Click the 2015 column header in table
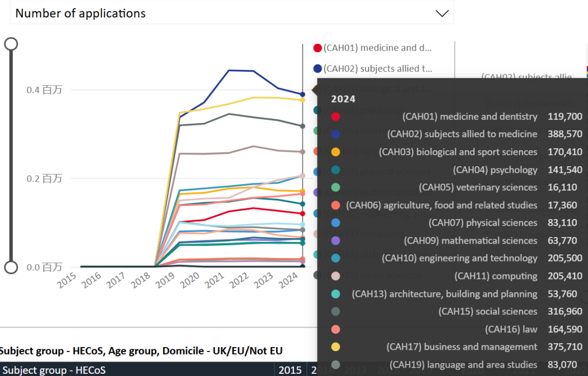This screenshot has height=376, width=588. [x=290, y=371]
